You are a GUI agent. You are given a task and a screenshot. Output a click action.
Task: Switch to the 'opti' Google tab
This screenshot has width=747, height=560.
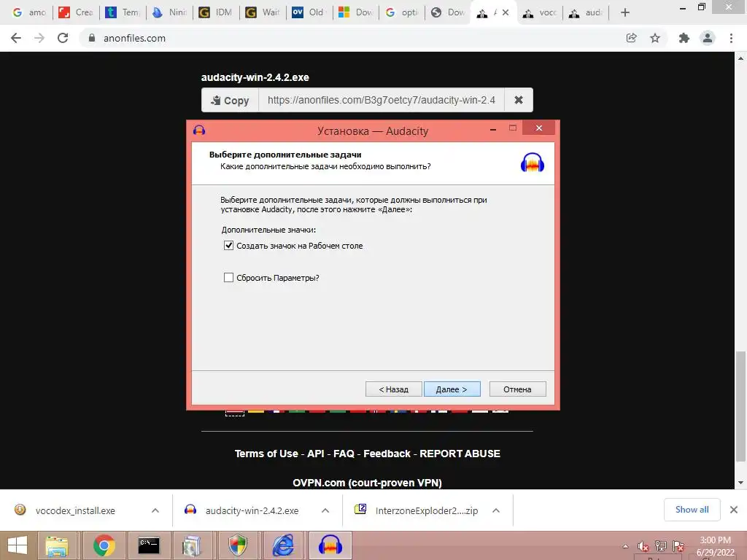tap(402, 12)
